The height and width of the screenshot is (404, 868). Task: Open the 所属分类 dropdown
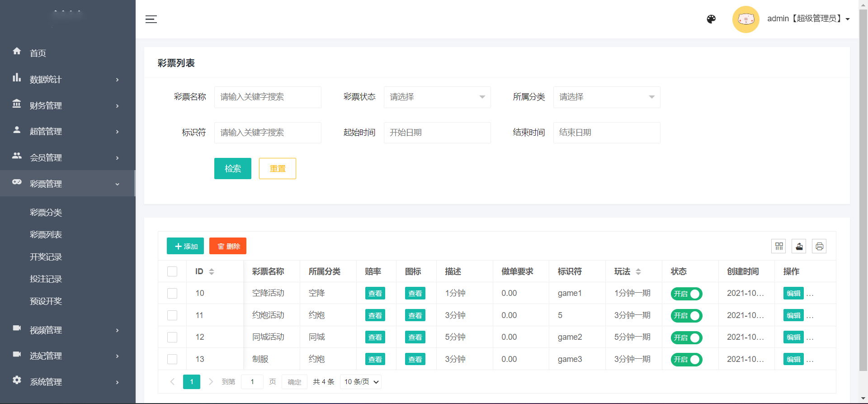pyautogui.click(x=606, y=97)
